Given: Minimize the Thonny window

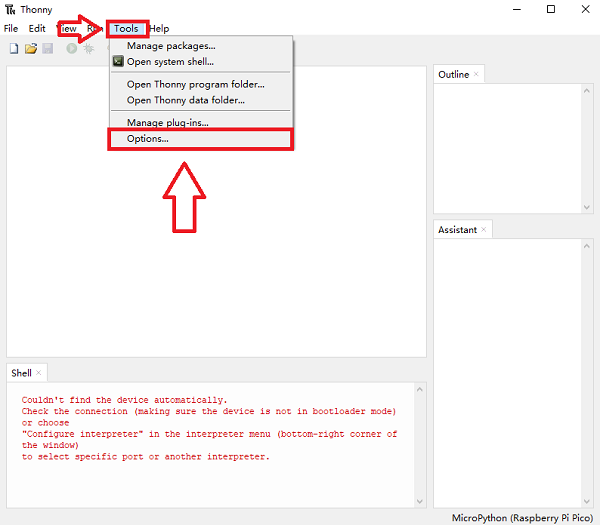Looking at the screenshot, I should (517, 10).
